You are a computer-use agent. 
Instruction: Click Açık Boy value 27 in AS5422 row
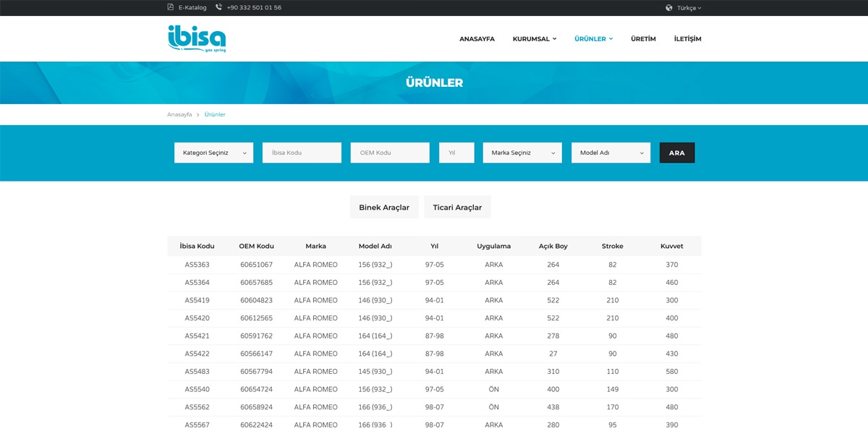click(x=553, y=354)
